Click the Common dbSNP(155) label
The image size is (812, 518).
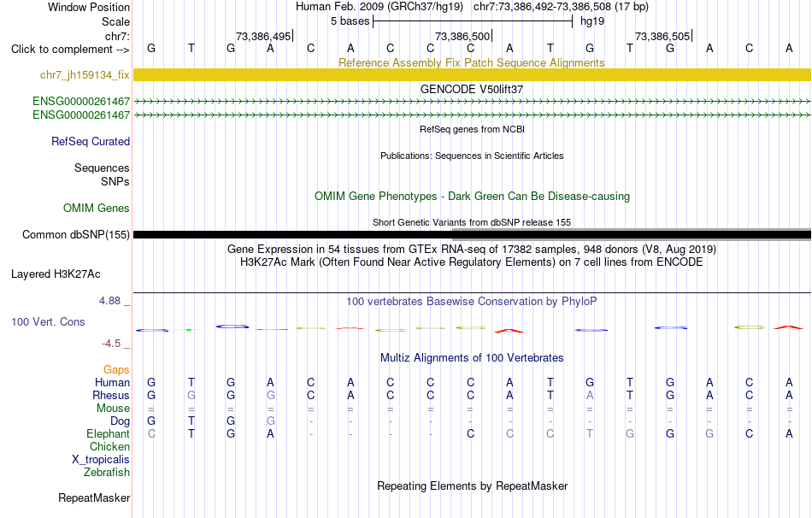click(76, 235)
